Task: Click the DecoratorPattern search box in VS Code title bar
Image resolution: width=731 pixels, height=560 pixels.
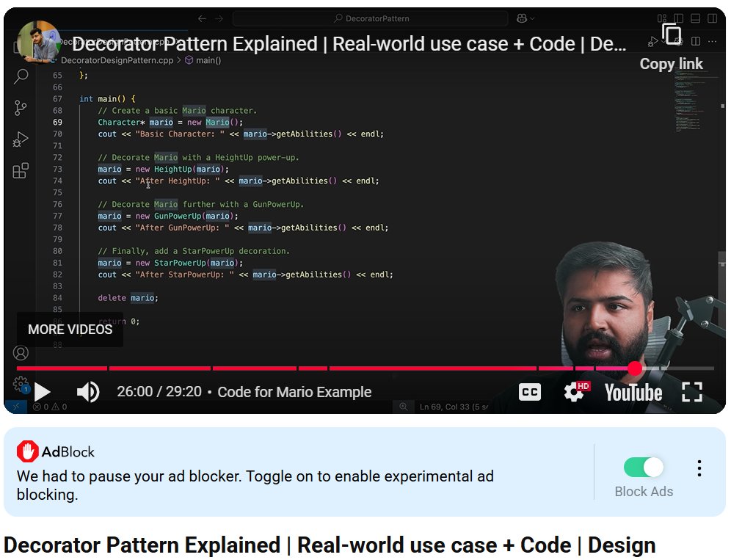Action: (x=371, y=18)
